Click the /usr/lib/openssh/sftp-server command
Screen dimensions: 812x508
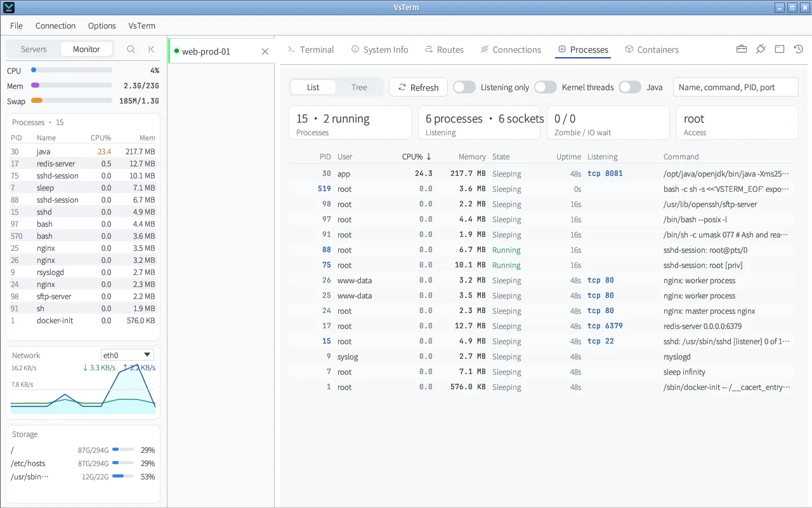pos(710,204)
